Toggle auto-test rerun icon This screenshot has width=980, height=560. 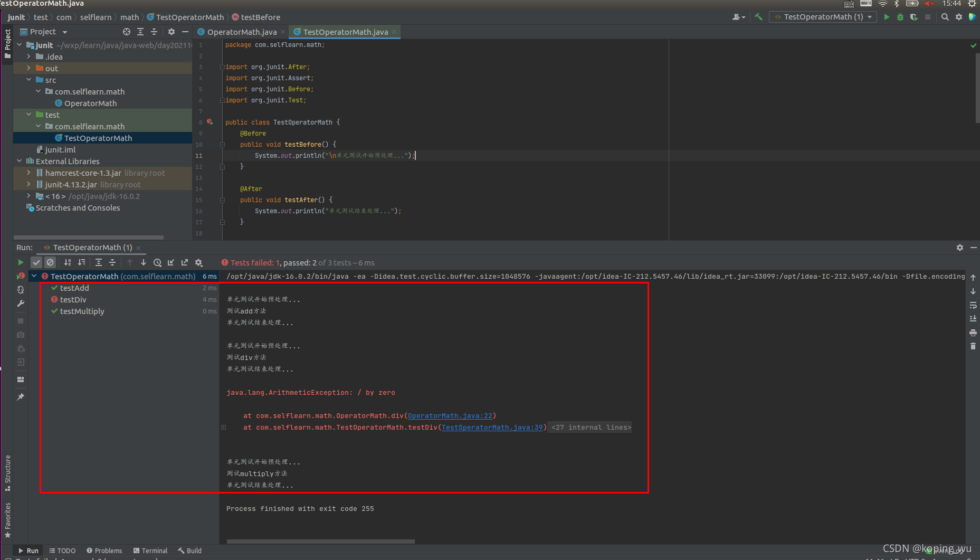tap(21, 290)
